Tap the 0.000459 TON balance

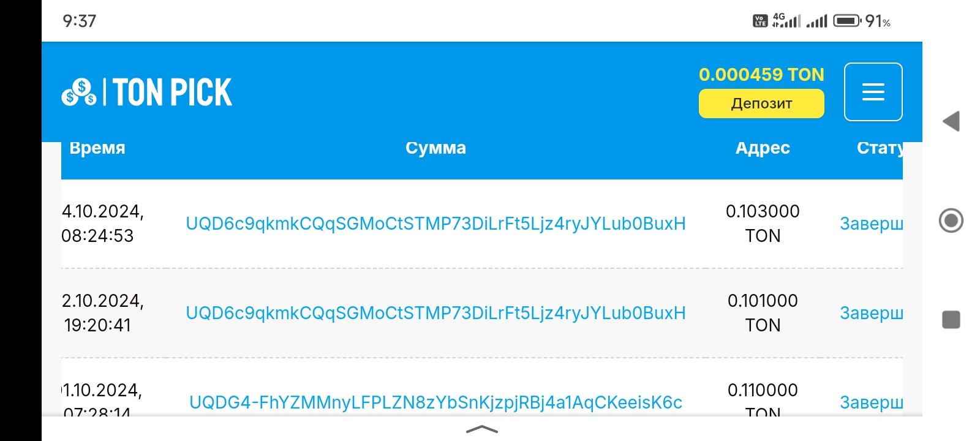pyautogui.click(x=761, y=75)
